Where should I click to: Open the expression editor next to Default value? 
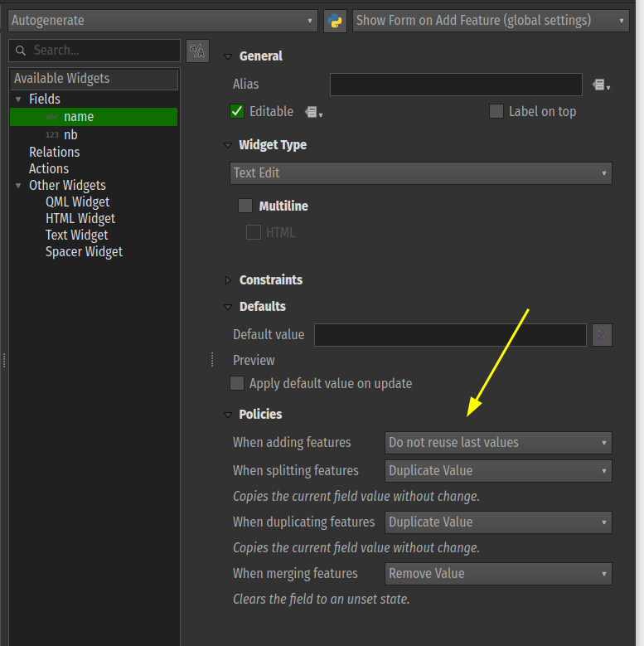click(602, 335)
